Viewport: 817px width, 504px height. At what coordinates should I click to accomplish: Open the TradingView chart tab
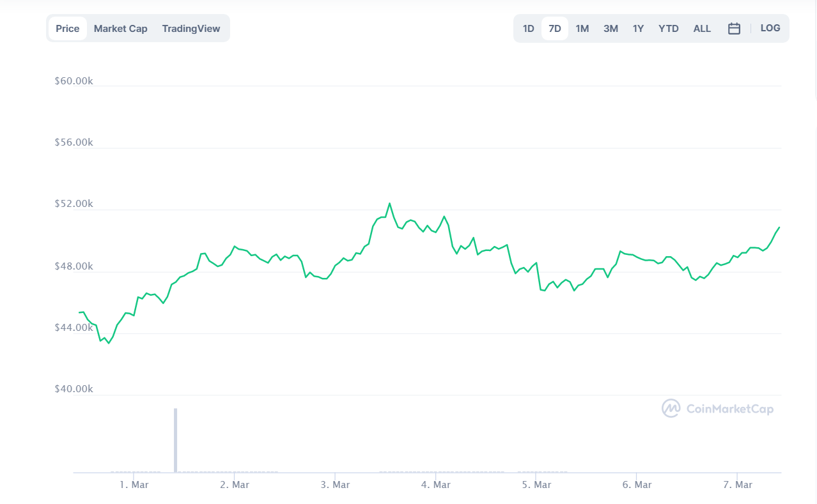click(x=191, y=29)
